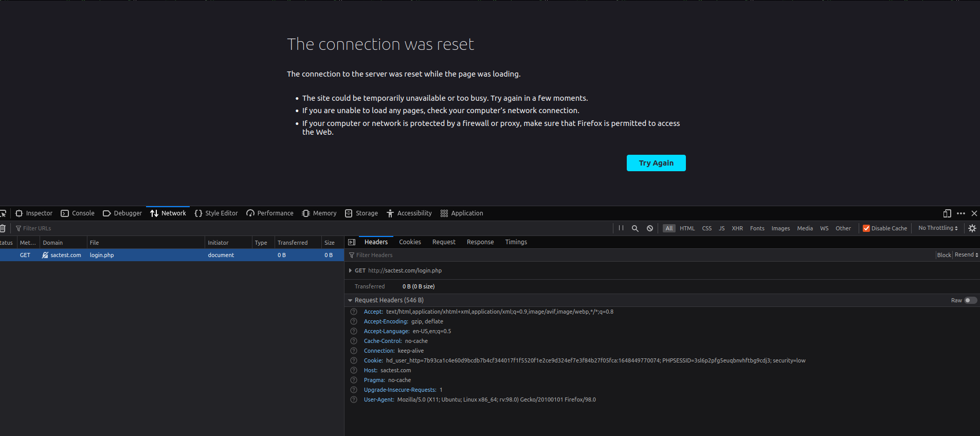Image resolution: width=980 pixels, height=436 pixels.
Task: Switch to the Request tab
Action: click(444, 242)
